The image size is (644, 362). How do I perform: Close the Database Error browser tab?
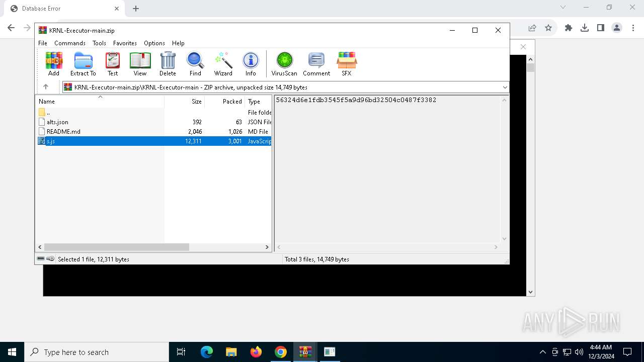(x=117, y=9)
